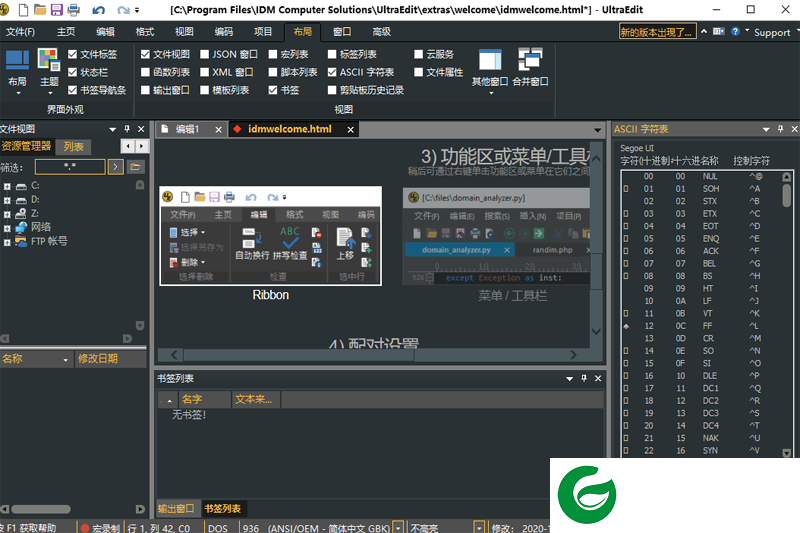800x533 pixels.
Task: Open the encoding dropdown in status bar
Action: 399,527
